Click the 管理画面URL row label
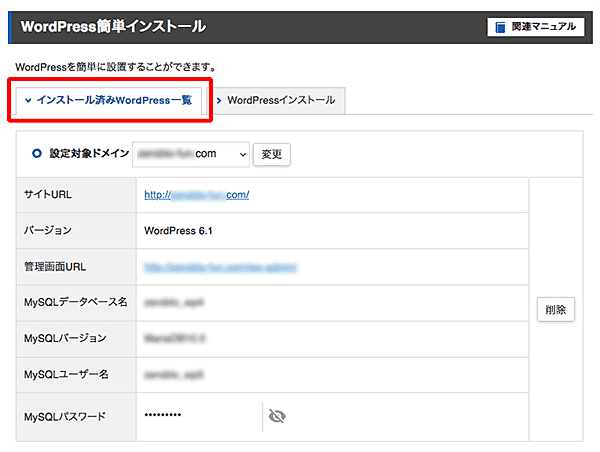Viewport: 600px width, 452px height. 55,267
